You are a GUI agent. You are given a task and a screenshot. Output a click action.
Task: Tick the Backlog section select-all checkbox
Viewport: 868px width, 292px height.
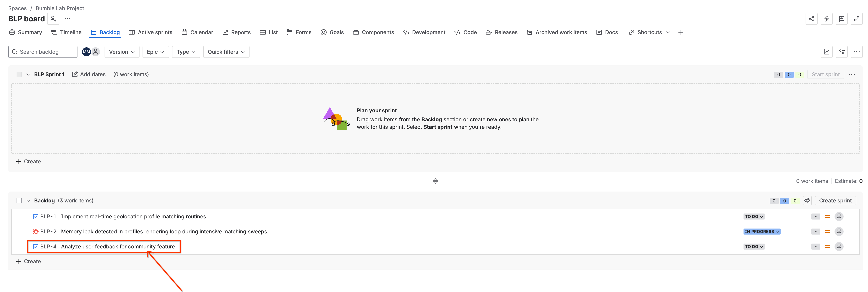[x=19, y=201]
